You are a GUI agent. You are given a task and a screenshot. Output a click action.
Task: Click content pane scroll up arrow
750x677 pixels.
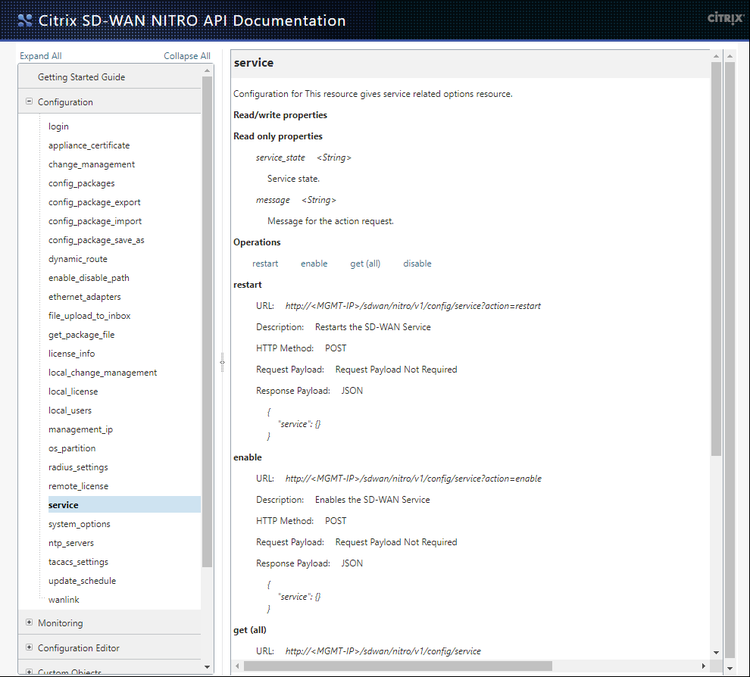[x=716, y=56]
